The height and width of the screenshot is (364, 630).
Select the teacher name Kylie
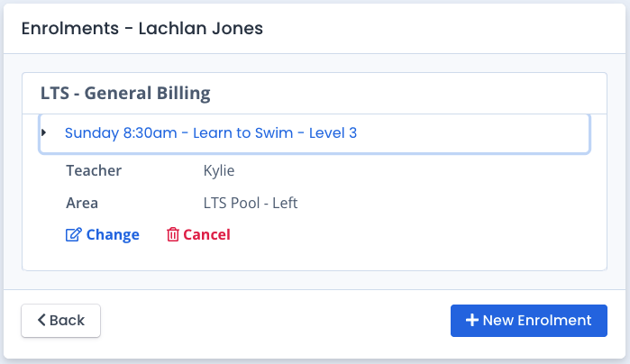219,171
